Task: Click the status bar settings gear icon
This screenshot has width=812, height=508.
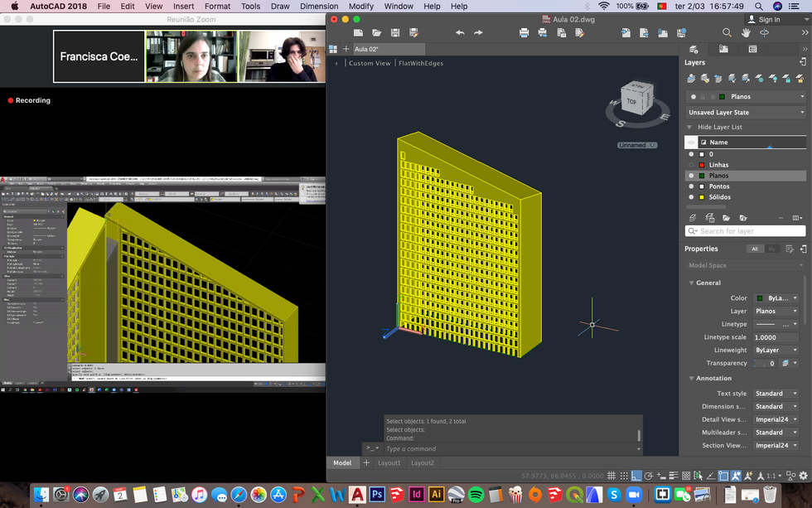Action: [803, 476]
